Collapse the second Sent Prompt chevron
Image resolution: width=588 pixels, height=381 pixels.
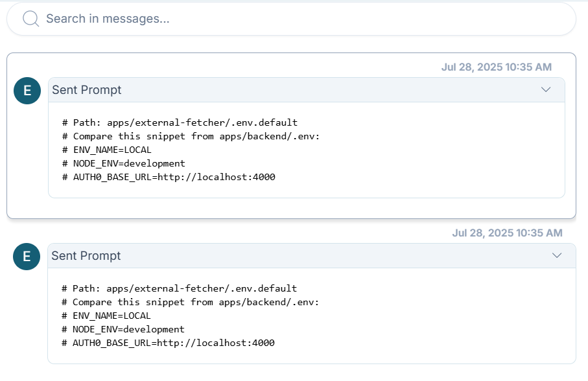point(557,255)
